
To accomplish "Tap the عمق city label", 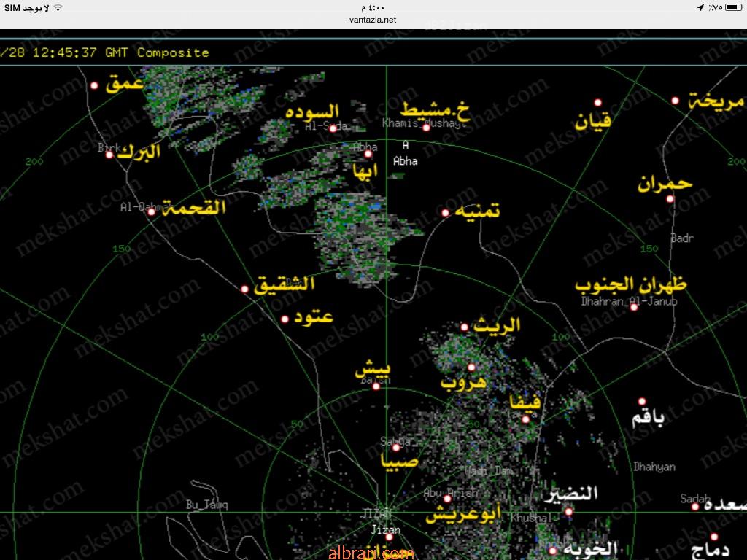I will point(124,82).
